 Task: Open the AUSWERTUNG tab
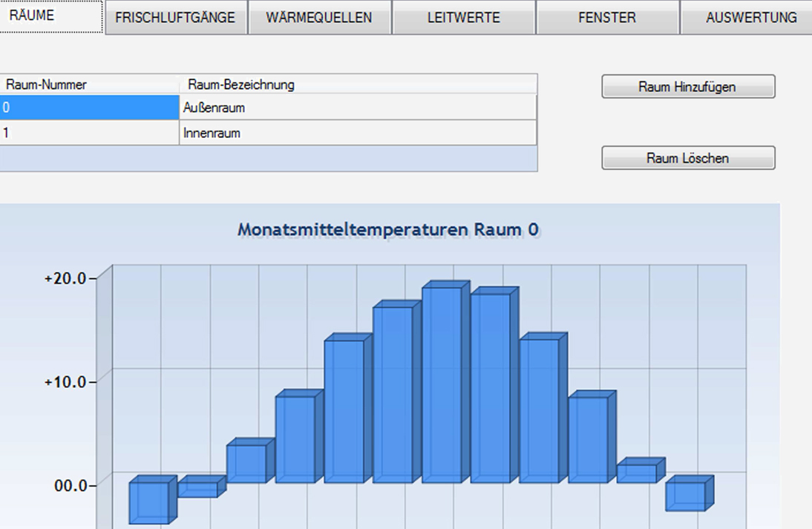pos(751,18)
